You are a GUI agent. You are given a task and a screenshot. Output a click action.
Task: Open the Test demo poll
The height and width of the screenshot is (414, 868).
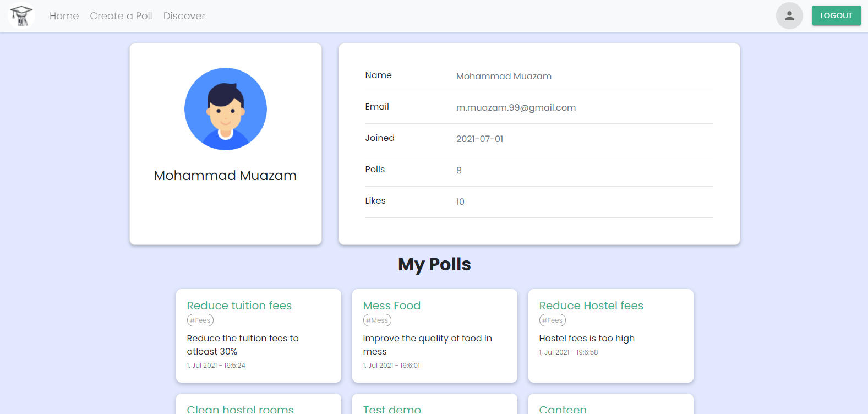[392, 409]
